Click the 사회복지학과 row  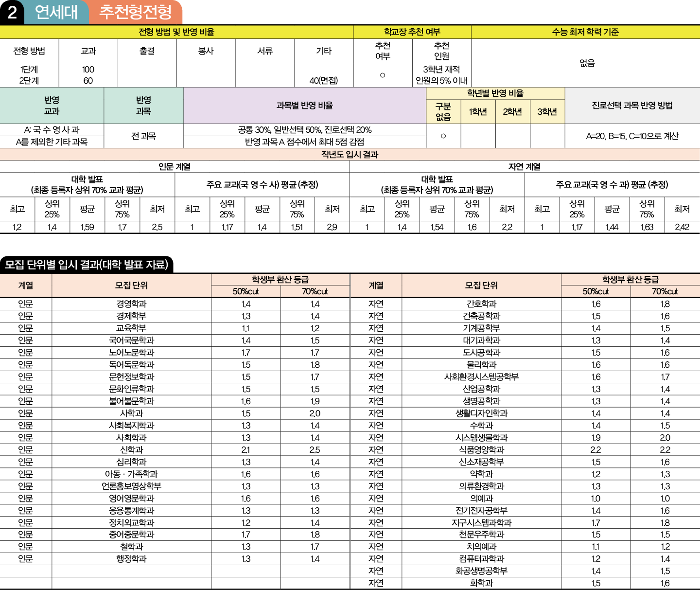tap(175, 426)
